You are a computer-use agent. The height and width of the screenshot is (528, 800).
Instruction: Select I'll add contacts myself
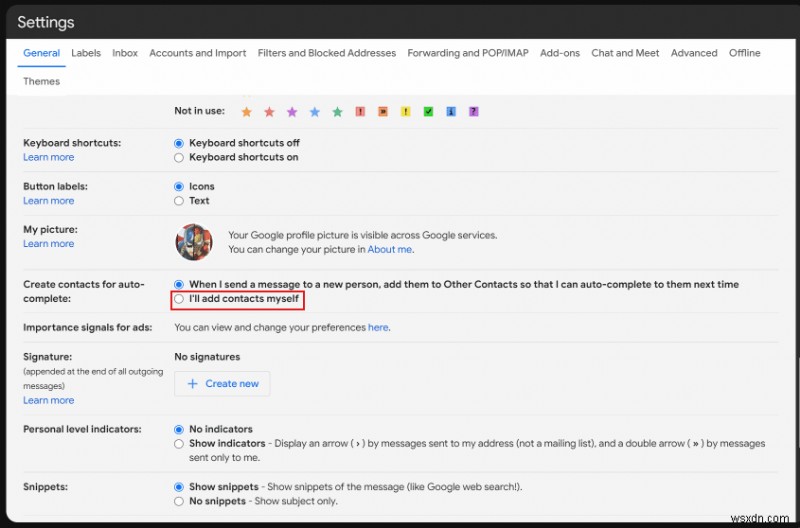point(179,299)
